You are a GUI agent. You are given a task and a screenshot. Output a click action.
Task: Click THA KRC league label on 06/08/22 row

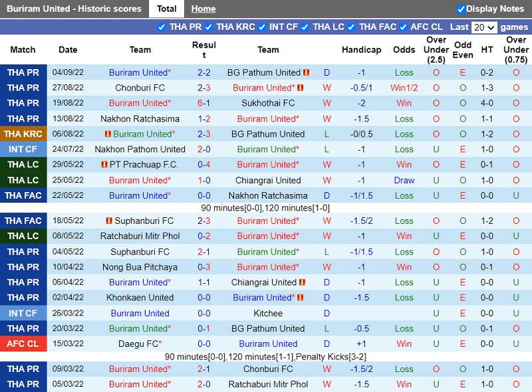(x=23, y=134)
